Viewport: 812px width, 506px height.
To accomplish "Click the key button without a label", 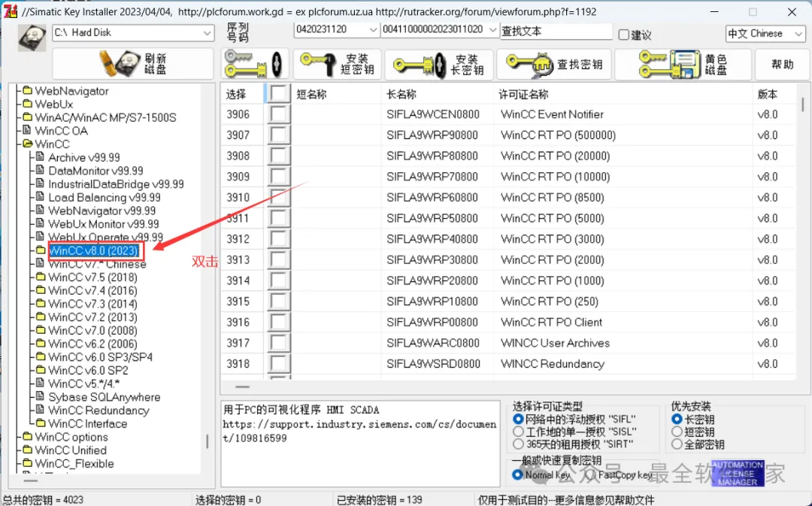I will pyautogui.click(x=255, y=64).
